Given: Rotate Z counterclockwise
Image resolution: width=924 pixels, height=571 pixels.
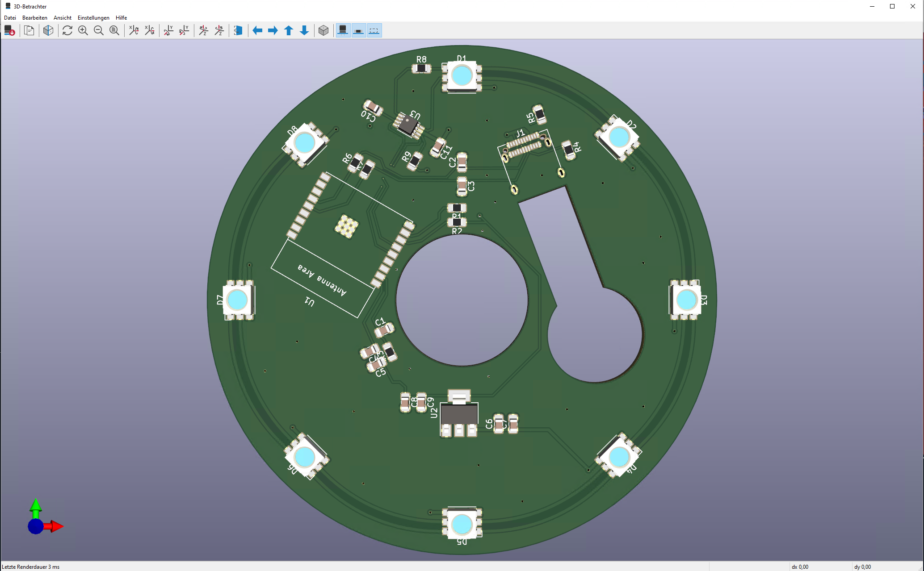Looking at the screenshot, I should 219,30.
